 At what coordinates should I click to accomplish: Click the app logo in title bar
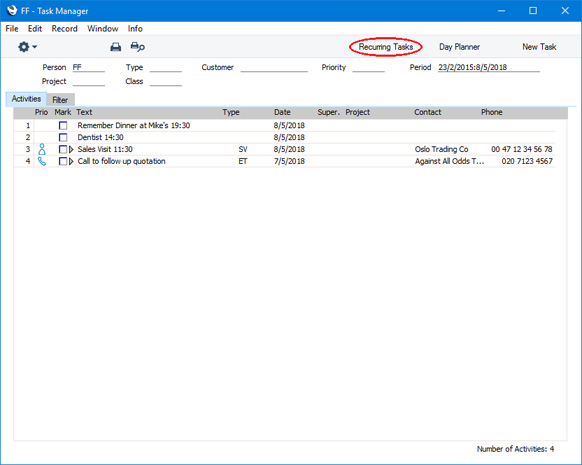12,10
